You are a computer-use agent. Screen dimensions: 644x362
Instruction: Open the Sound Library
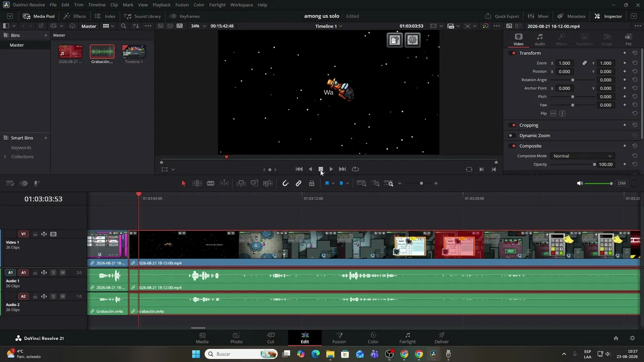click(x=142, y=16)
